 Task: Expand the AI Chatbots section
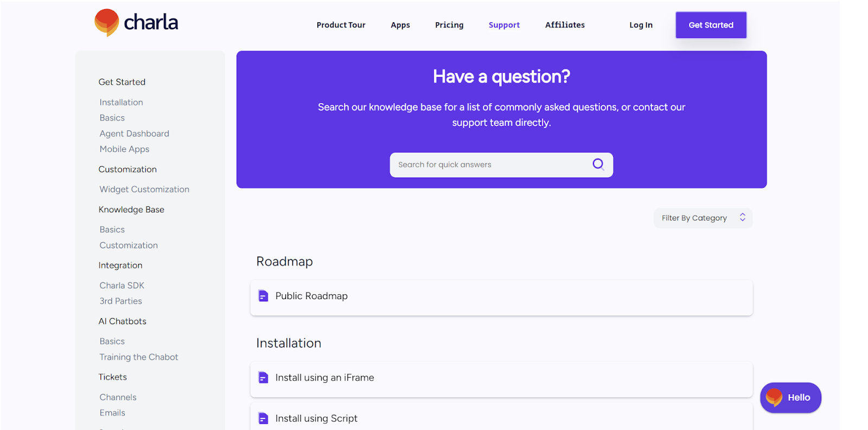coord(123,321)
